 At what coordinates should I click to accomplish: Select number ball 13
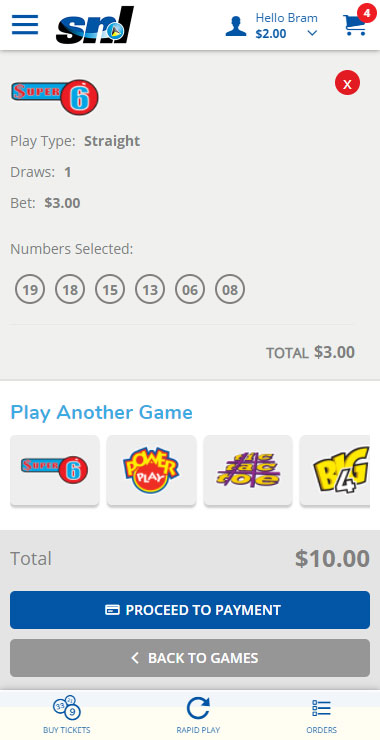[x=150, y=289]
